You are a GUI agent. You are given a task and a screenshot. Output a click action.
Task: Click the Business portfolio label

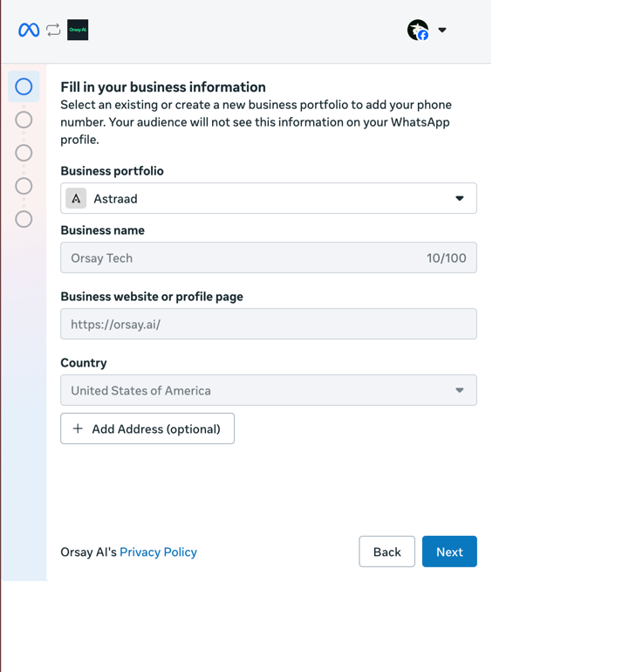112,171
